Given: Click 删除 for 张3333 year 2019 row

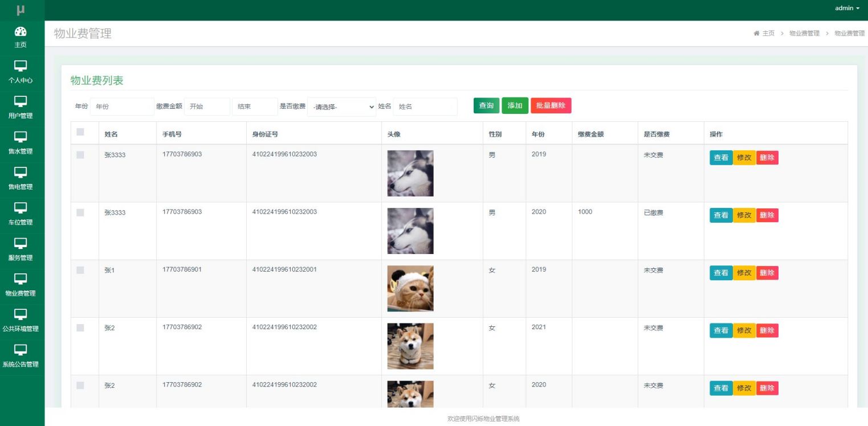Looking at the screenshot, I should (767, 158).
